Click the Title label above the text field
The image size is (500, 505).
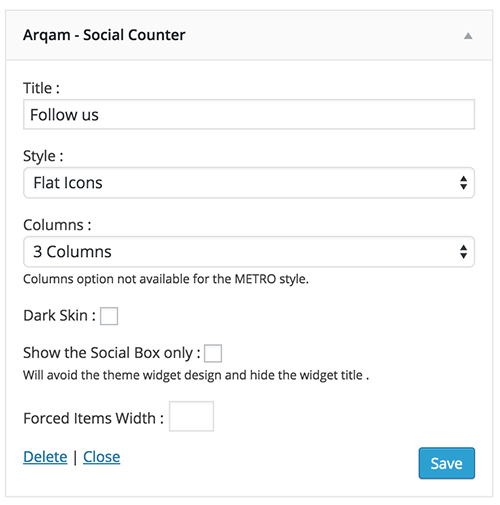tap(41, 88)
